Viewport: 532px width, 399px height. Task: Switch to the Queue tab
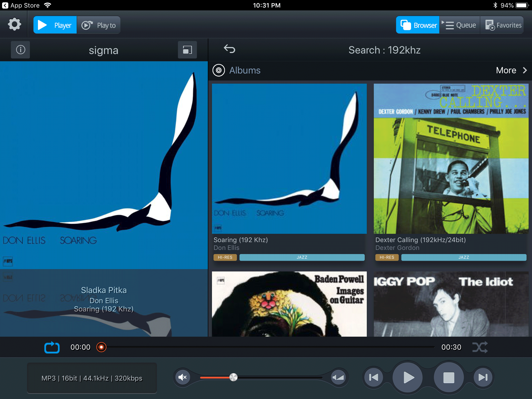460,25
